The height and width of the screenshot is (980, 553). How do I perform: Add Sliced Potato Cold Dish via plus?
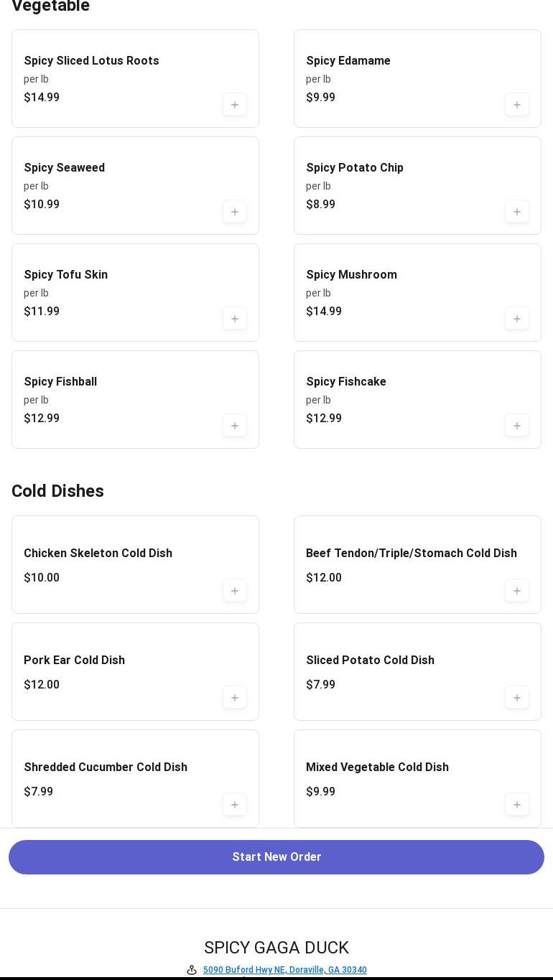click(x=517, y=698)
